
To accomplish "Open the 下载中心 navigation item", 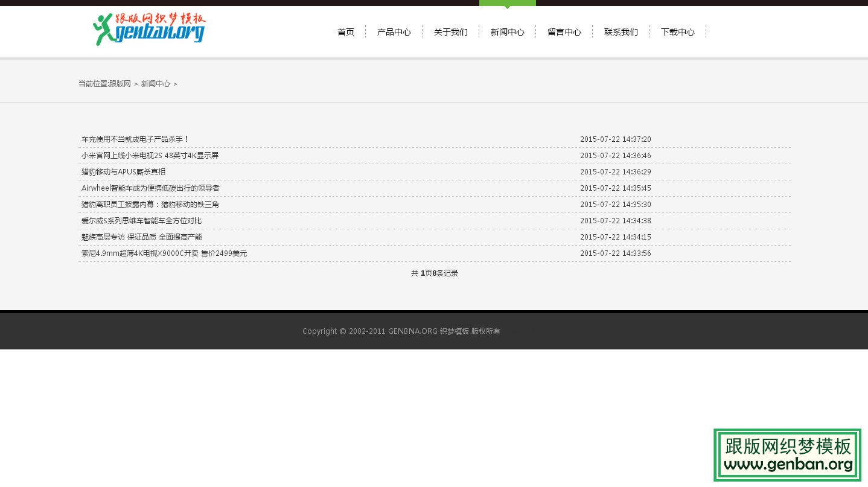I will point(677,32).
